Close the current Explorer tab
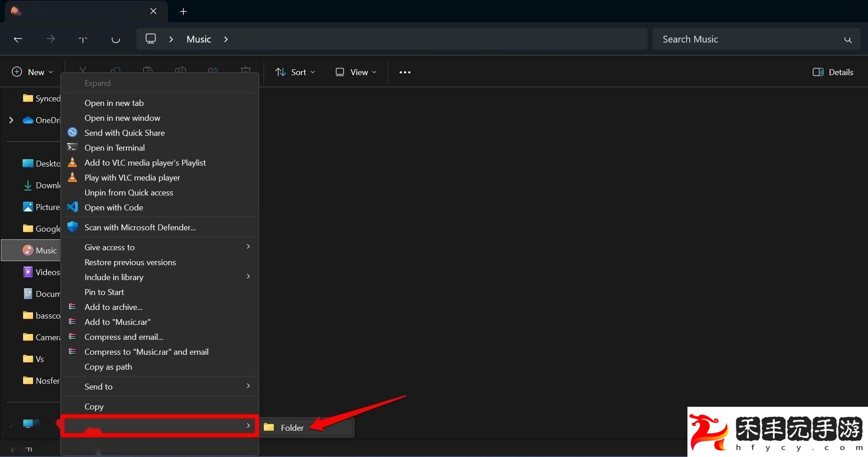This screenshot has height=457, width=868. [x=153, y=11]
